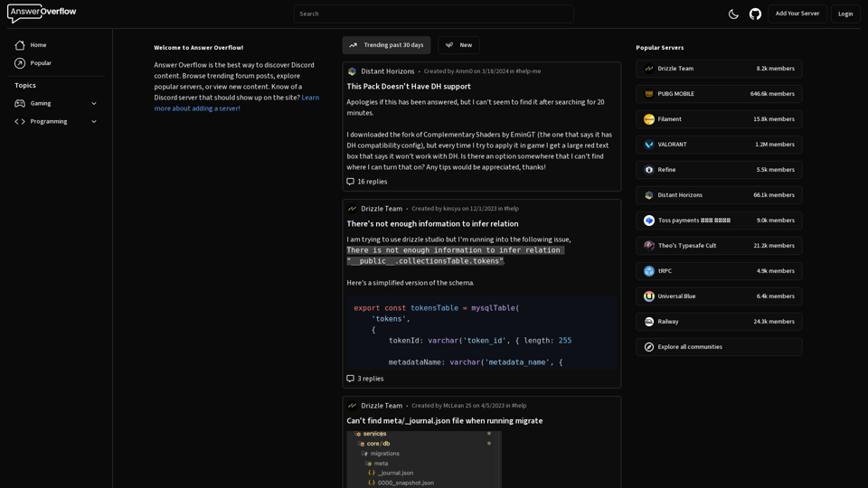
Task: Click Drizzle Team icon on journal.json post
Action: [x=352, y=406]
